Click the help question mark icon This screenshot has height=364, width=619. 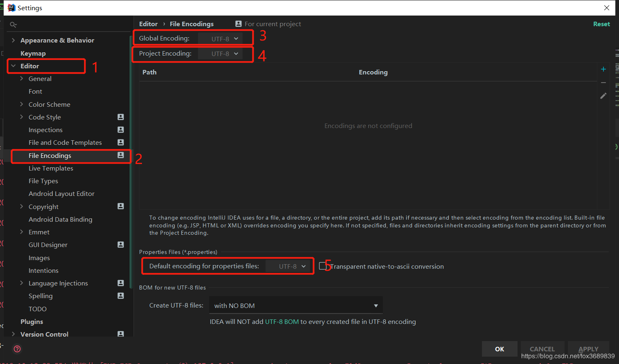click(17, 349)
